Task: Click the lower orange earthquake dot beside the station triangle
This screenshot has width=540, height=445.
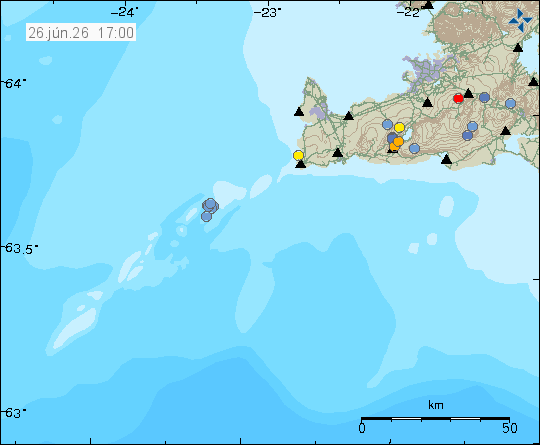Action: (394, 147)
